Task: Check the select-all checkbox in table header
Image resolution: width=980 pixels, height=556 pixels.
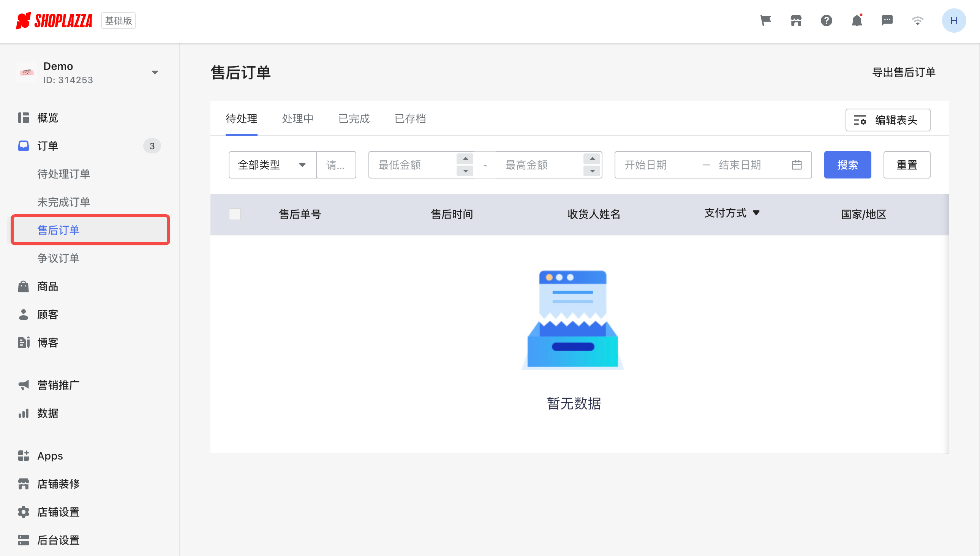Action: pos(234,214)
